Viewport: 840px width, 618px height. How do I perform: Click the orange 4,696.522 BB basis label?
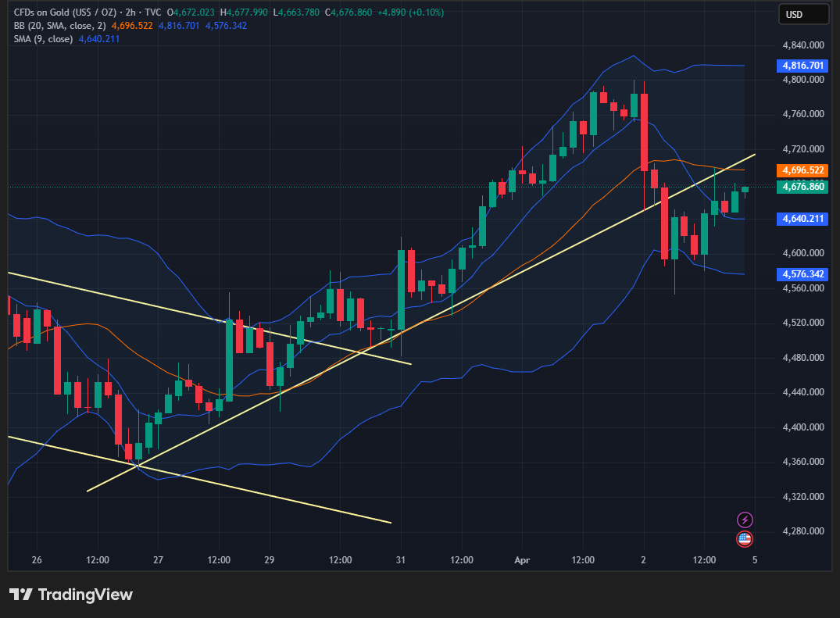802,170
